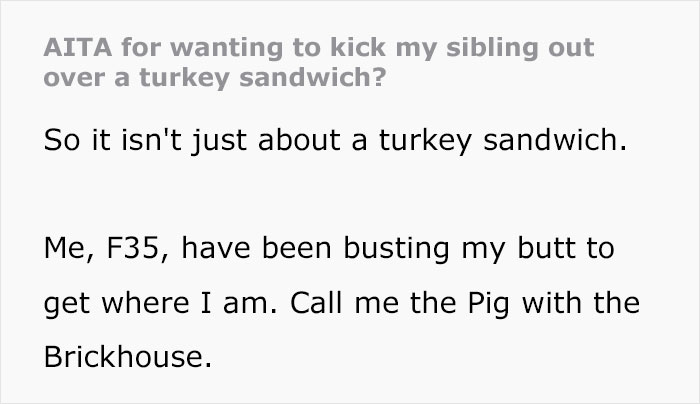Click the word "Me," starting the second paragraph

[x=69, y=249]
